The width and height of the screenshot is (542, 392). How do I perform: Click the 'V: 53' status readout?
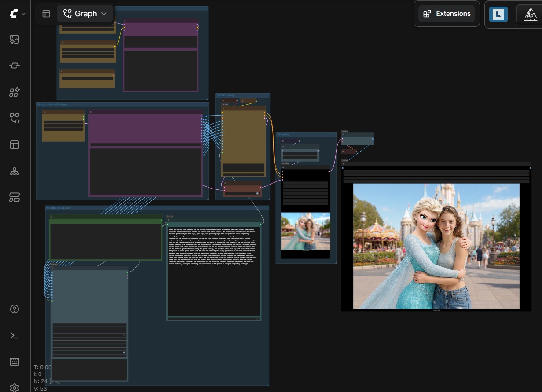pyautogui.click(x=40, y=388)
